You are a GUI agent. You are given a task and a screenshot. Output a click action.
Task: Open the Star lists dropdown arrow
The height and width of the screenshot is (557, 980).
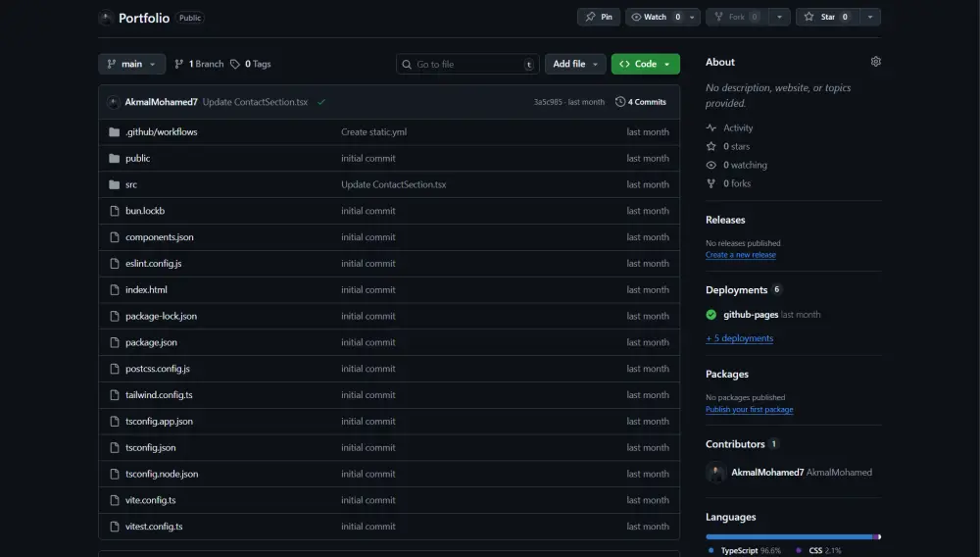tap(870, 17)
